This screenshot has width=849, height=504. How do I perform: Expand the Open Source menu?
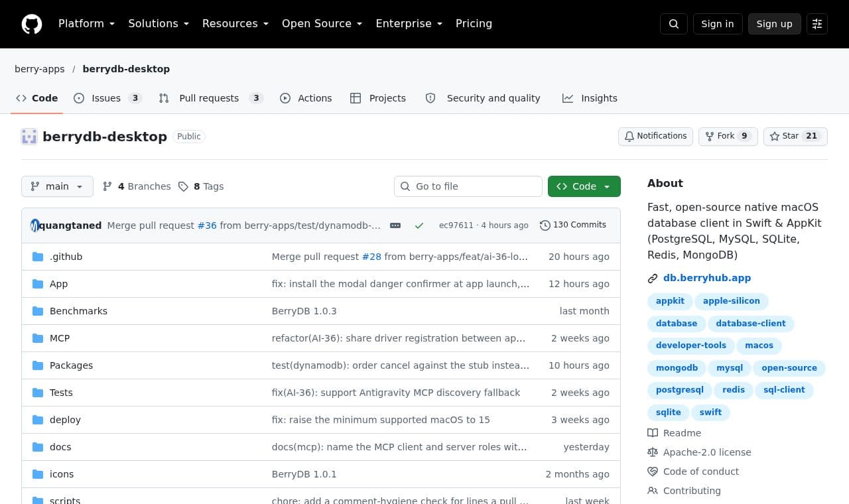point(322,24)
